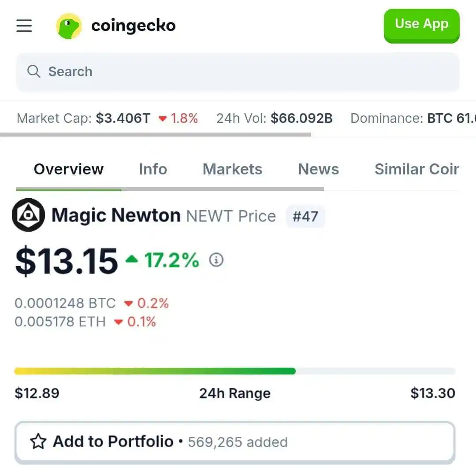
Task: Open the Markets tab
Action: (x=233, y=169)
